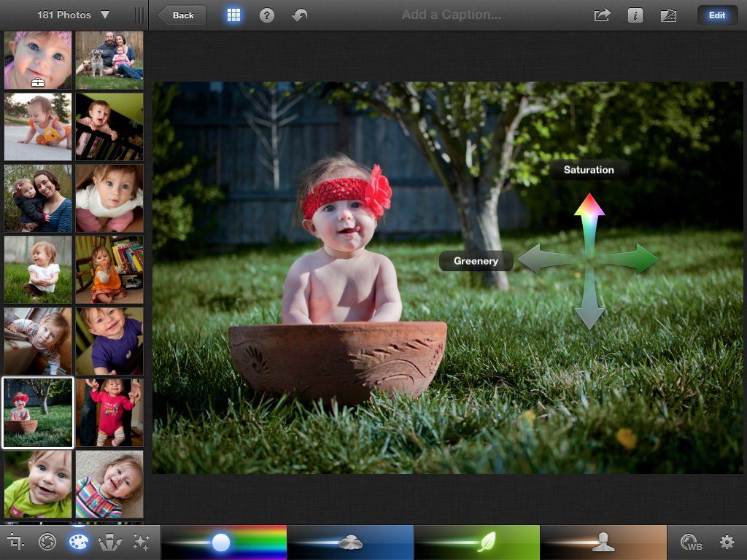Viewport: 747px width, 560px height.
Task: Tap the Saturation label on the photo
Action: (589, 169)
